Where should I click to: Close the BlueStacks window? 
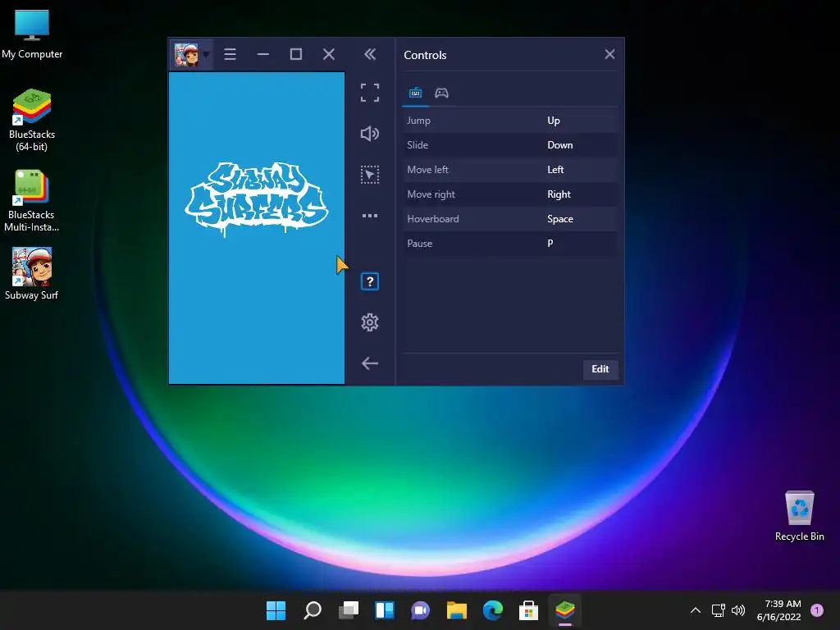coord(329,55)
